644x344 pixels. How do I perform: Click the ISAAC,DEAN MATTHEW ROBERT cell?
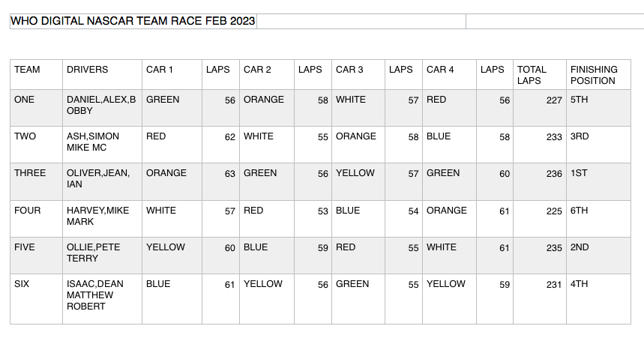(x=102, y=296)
